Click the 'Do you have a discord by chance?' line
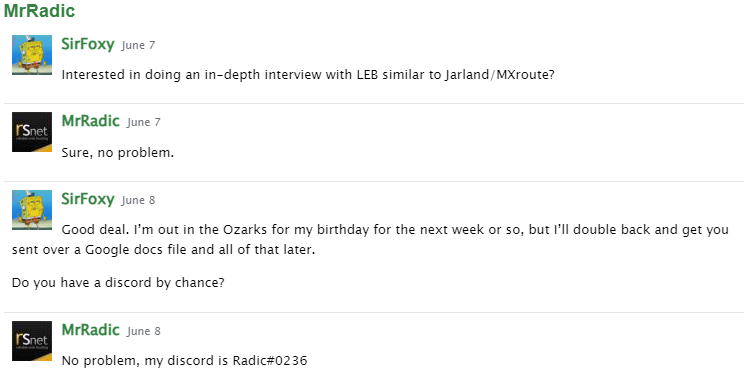751x380 pixels. [x=118, y=282]
